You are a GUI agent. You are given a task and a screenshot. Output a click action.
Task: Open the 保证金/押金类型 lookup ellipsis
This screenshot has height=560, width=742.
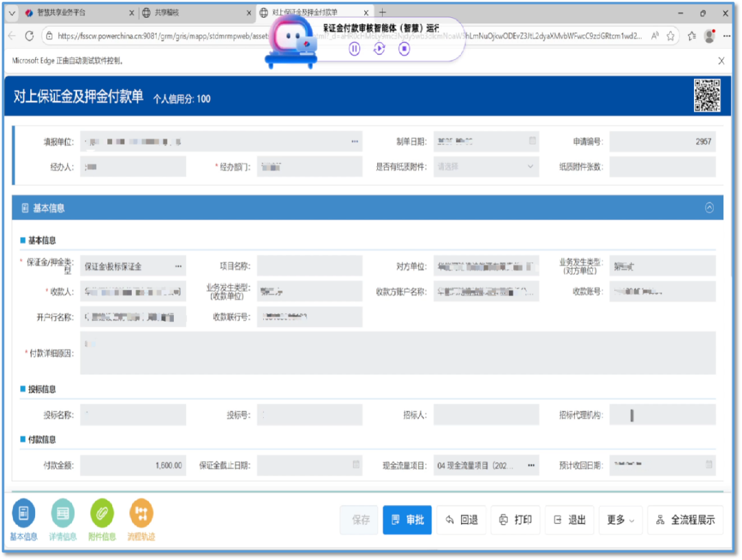[178, 266]
